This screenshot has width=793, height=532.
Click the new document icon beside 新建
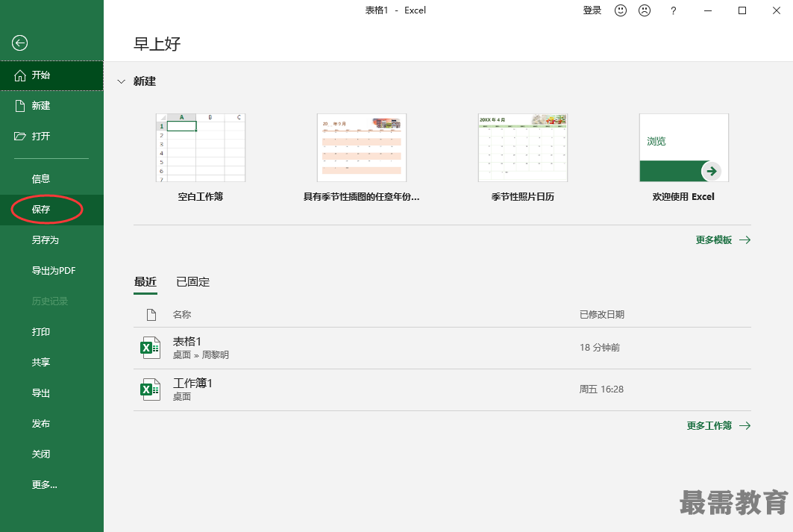pos(19,106)
